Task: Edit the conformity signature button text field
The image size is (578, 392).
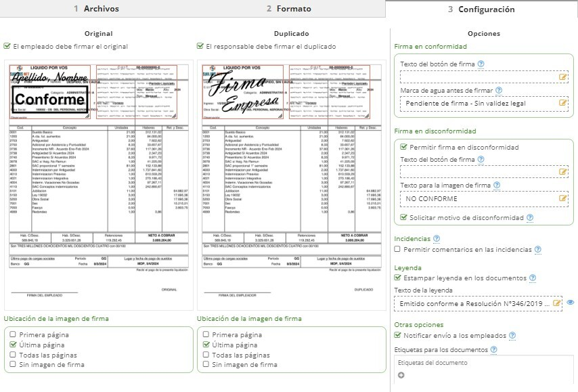Action: (562, 77)
